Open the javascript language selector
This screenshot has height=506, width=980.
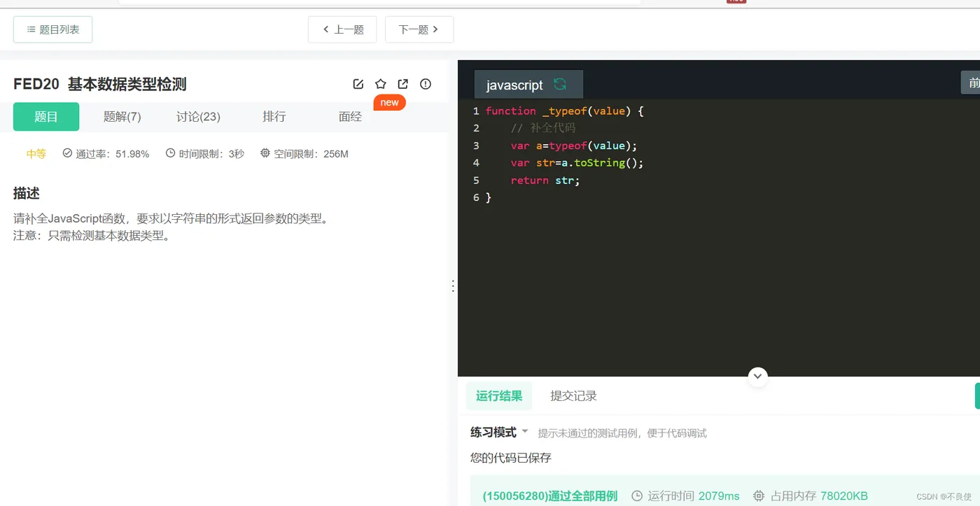pyautogui.click(x=528, y=85)
